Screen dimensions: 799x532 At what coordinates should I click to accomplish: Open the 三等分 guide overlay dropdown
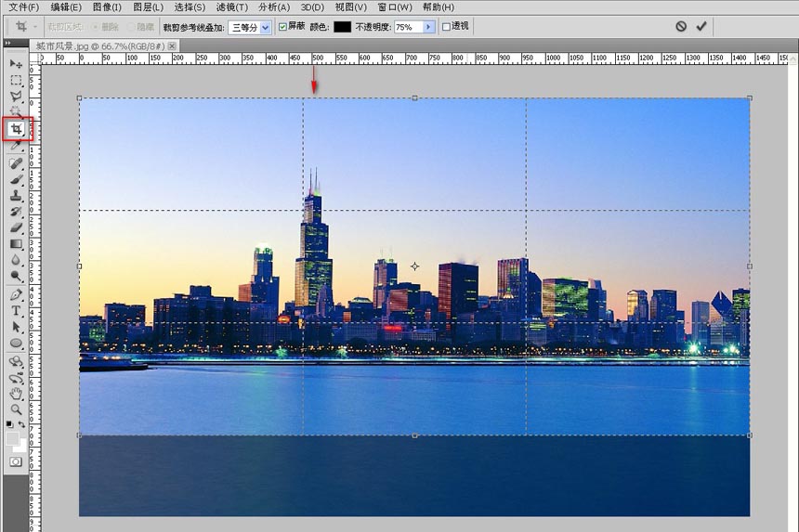[x=250, y=27]
